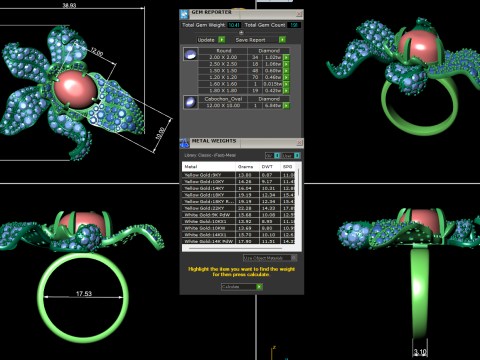Click the Library Classic Fast-Metal label
Screen dimensions: 480x360
(210, 155)
